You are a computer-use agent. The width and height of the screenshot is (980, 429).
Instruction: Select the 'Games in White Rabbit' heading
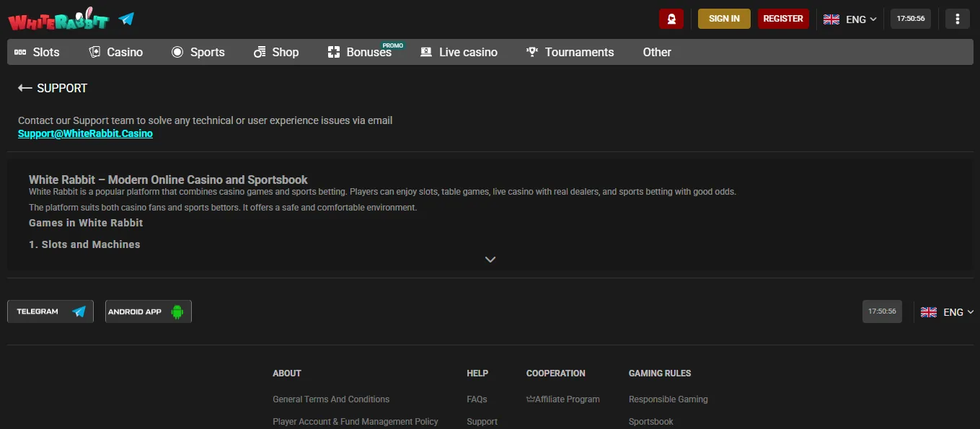86,223
